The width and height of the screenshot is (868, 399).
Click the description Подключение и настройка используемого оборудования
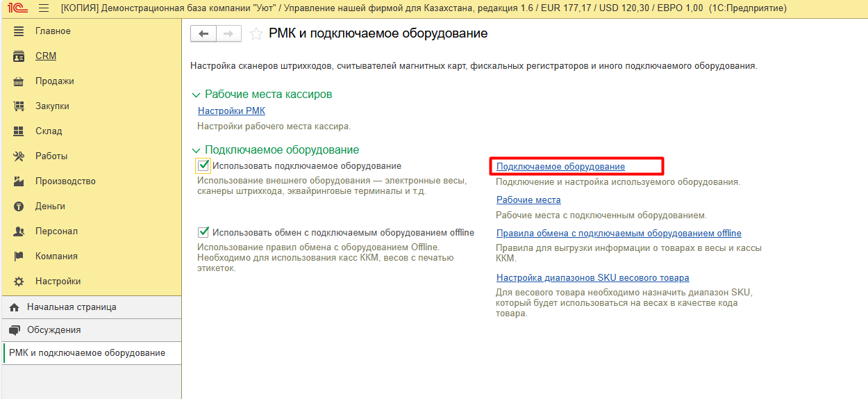click(618, 182)
